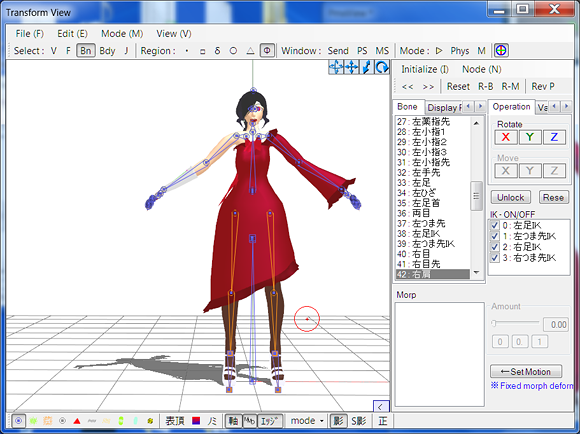Toggle the red triangle display icon
This screenshot has width=580, height=434.
(x=77, y=421)
